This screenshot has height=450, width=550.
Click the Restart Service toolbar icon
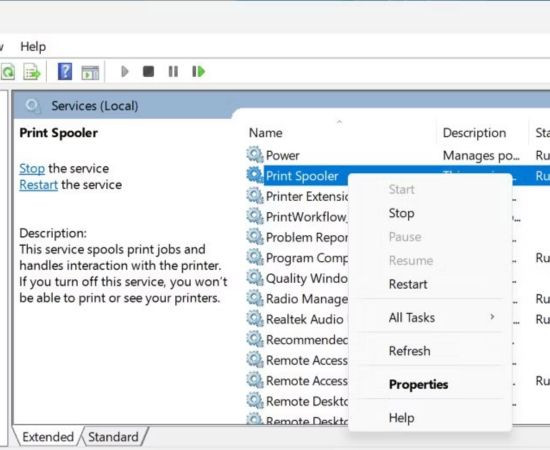click(199, 72)
